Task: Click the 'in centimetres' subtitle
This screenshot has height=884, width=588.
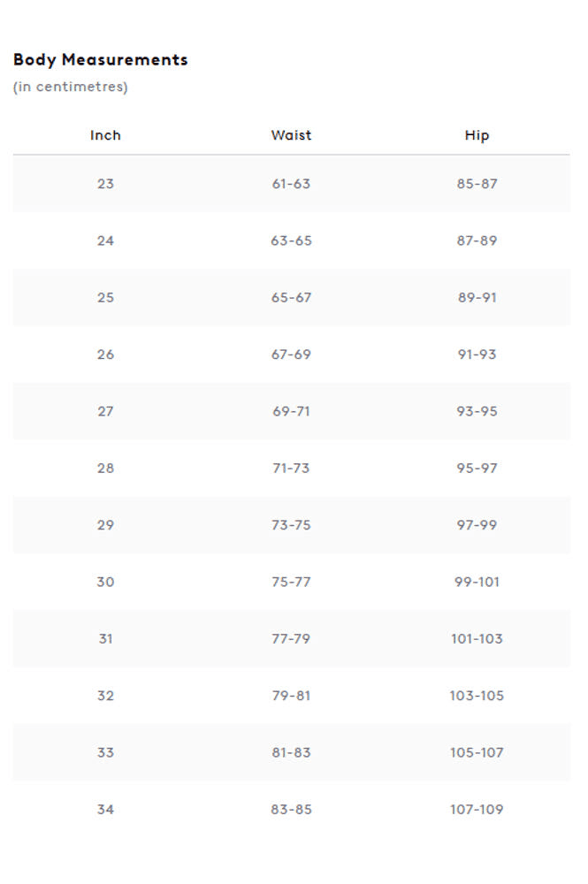Action: click(71, 87)
